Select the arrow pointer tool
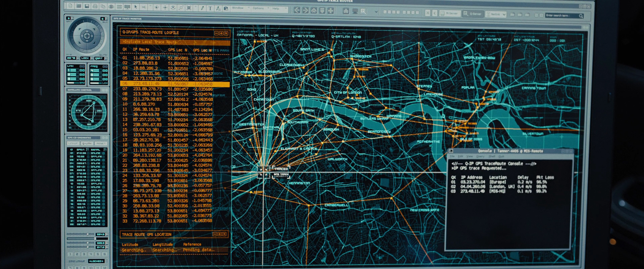Viewport: 644px width, 269px height. pos(136,7)
